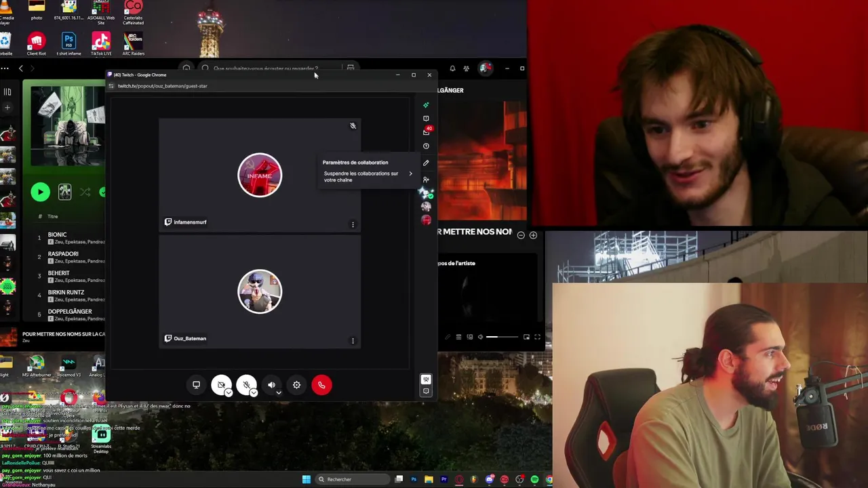Viewport: 868px width, 488px height.
Task: Open Suspendre les collaborations sur votre chaîne
Action: pyautogui.click(x=367, y=176)
